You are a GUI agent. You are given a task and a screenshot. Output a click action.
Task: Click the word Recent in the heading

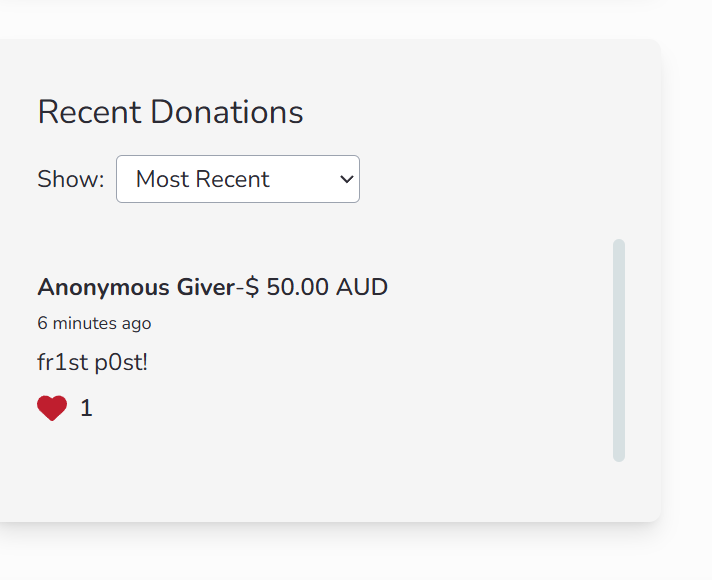[89, 112]
